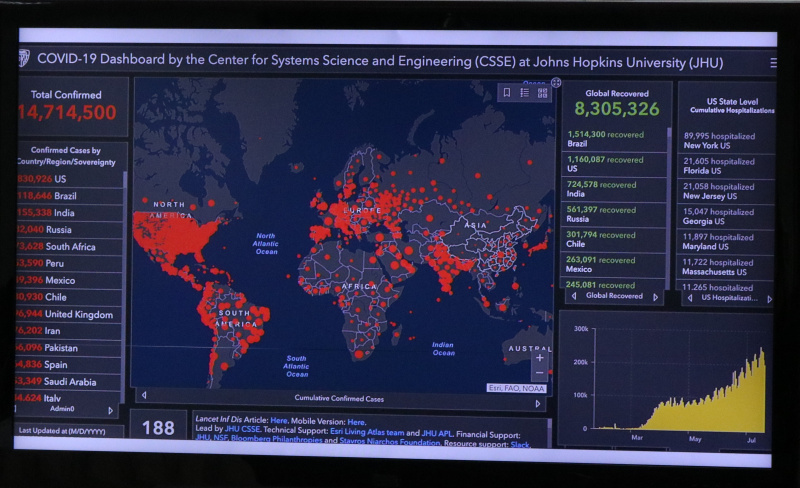
Task: Select Pakistan in the confirmed cases list
Action: coord(70,348)
